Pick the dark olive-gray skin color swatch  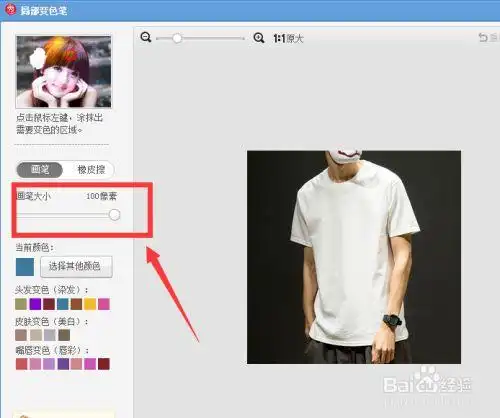pos(64,335)
